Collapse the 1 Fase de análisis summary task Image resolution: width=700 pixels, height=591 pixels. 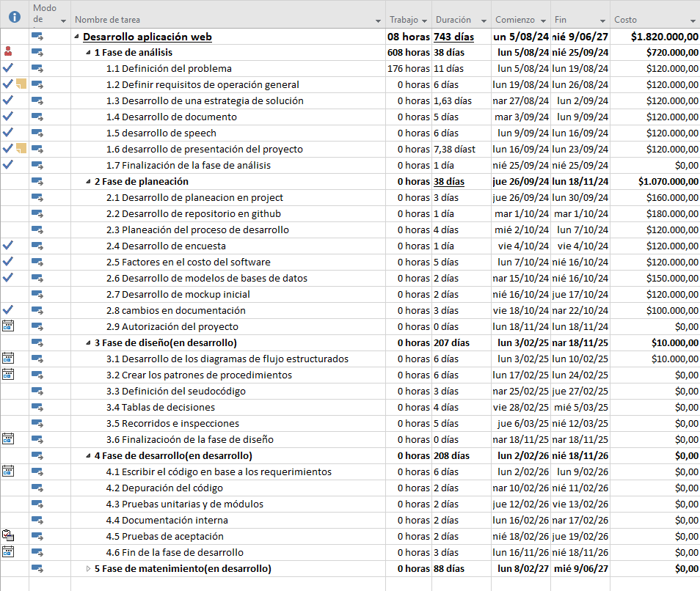tap(88, 52)
